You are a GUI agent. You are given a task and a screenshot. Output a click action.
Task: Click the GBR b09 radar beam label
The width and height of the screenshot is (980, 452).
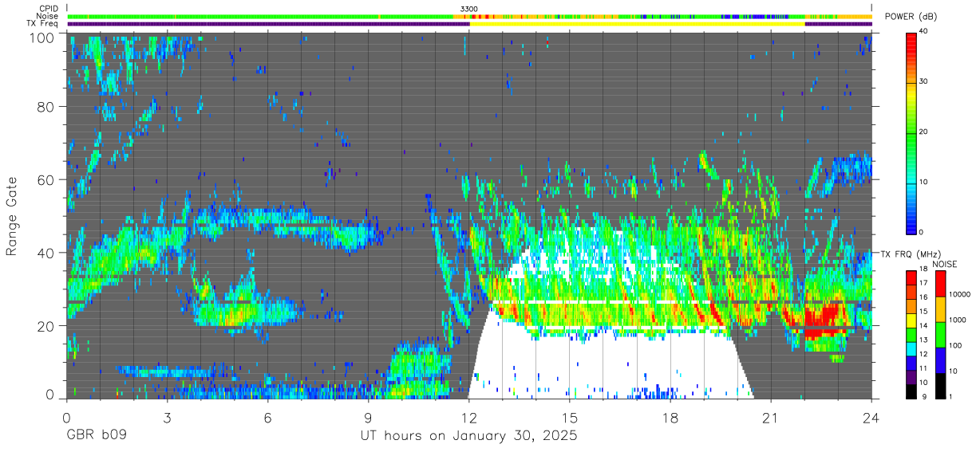(97, 437)
